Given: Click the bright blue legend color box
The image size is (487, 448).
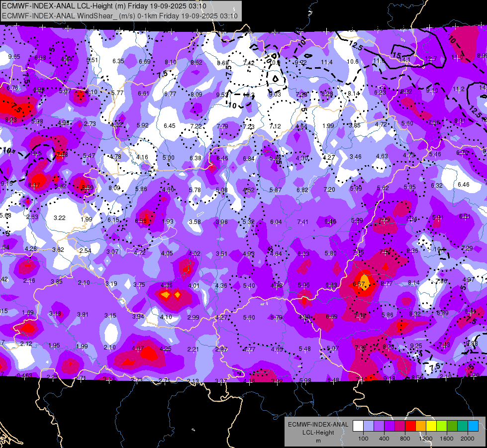Looking at the screenshot, I should [x=473, y=426].
